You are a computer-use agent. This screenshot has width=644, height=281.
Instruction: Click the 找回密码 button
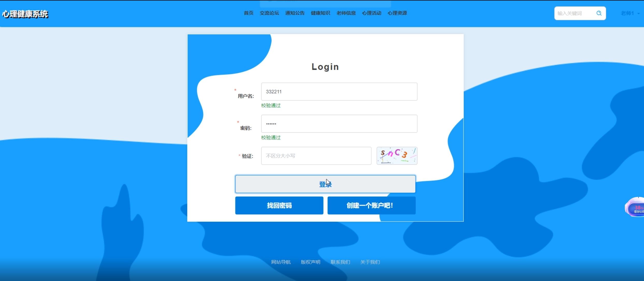coord(279,206)
